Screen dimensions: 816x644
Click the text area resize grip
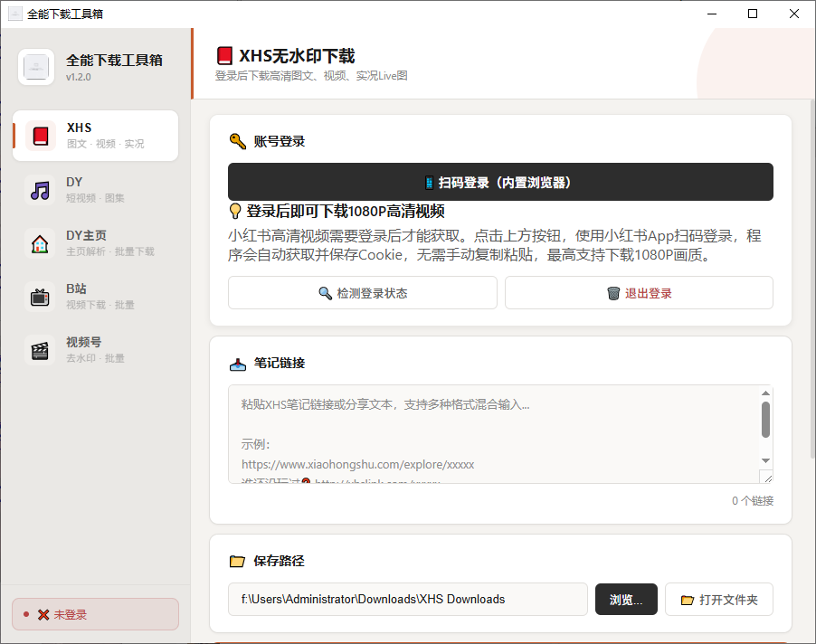pos(766,477)
